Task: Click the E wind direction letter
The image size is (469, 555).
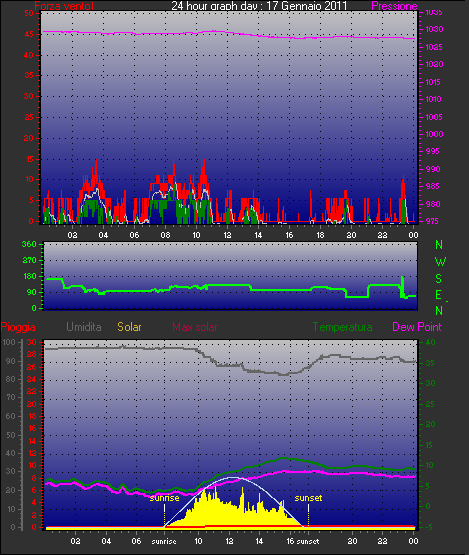Action: [x=438, y=295]
